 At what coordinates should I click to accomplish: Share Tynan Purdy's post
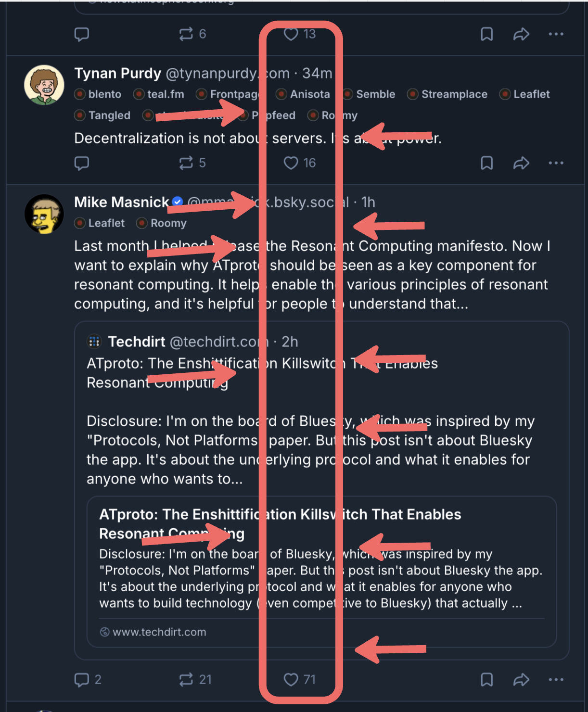coord(521,163)
